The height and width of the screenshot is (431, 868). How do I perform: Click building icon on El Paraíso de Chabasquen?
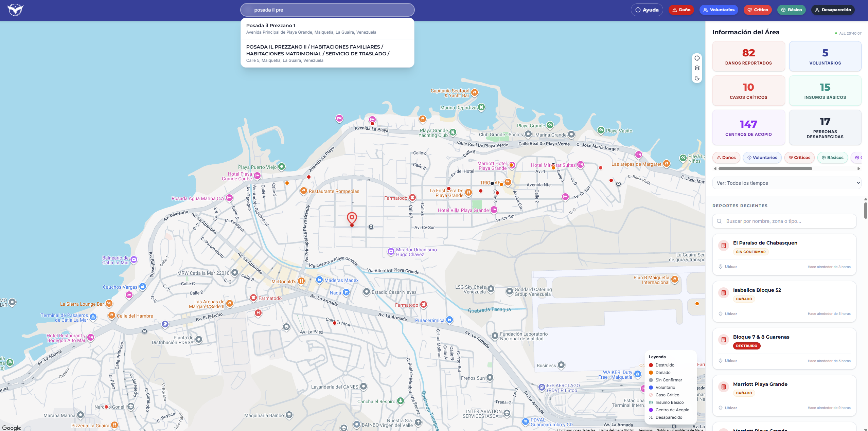click(x=724, y=246)
